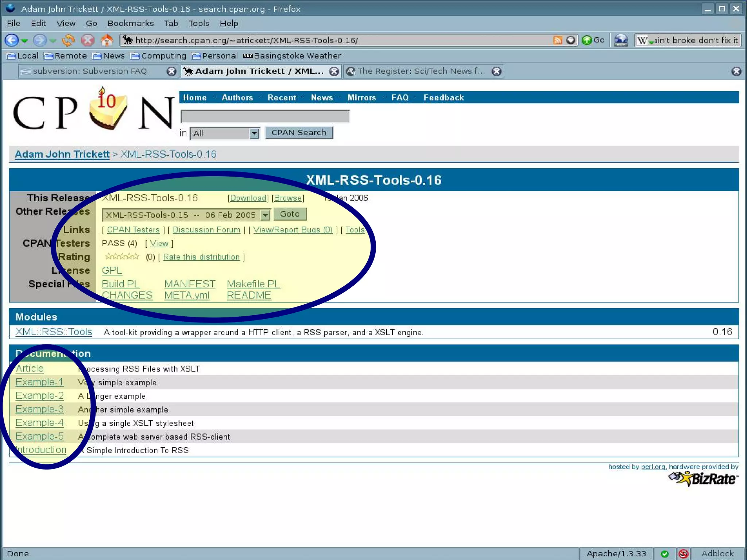Click the Reload page icon
The height and width of the screenshot is (560, 747).
coord(68,40)
